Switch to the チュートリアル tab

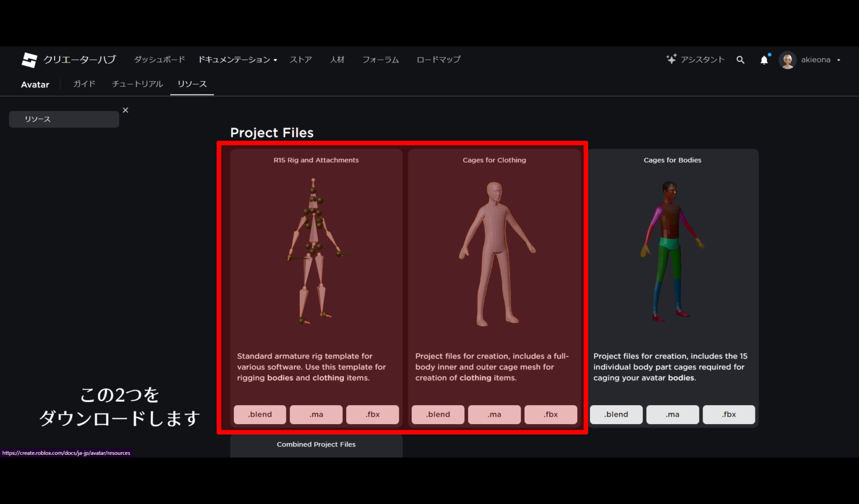(x=137, y=84)
